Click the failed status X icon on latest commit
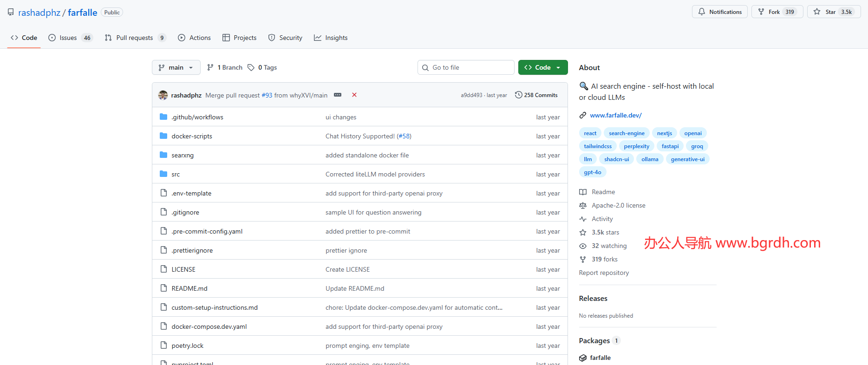868x365 pixels. (354, 95)
